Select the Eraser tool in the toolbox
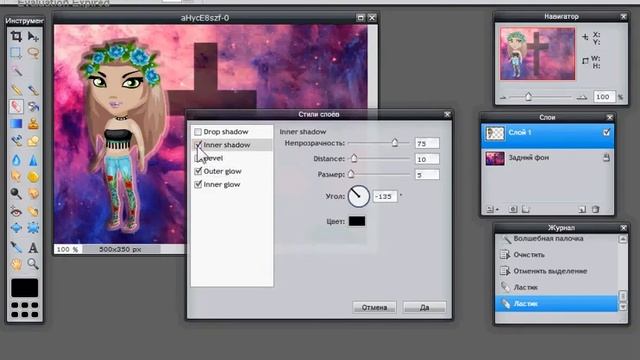Viewport: 640px width, 360px height. (x=16, y=107)
